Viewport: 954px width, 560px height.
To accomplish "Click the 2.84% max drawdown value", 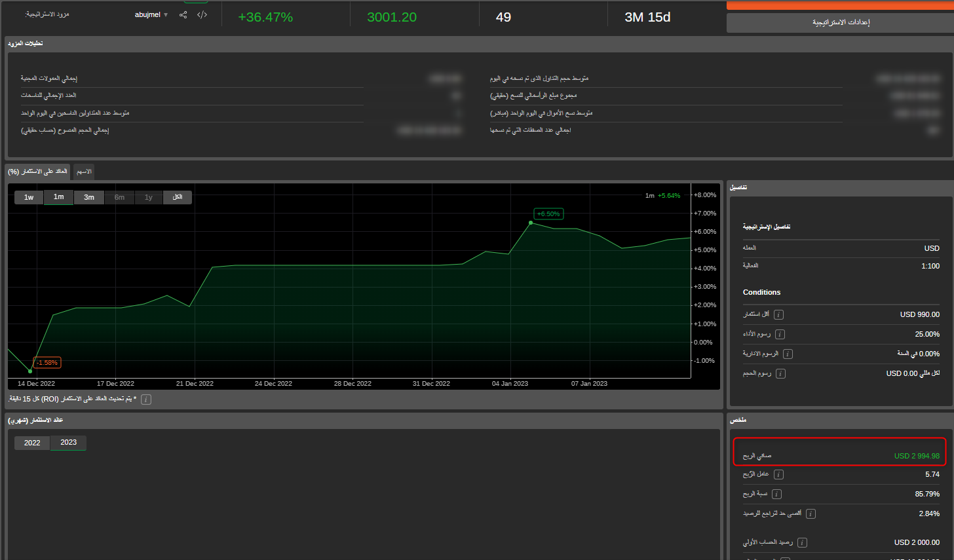I will click(929, 513).
